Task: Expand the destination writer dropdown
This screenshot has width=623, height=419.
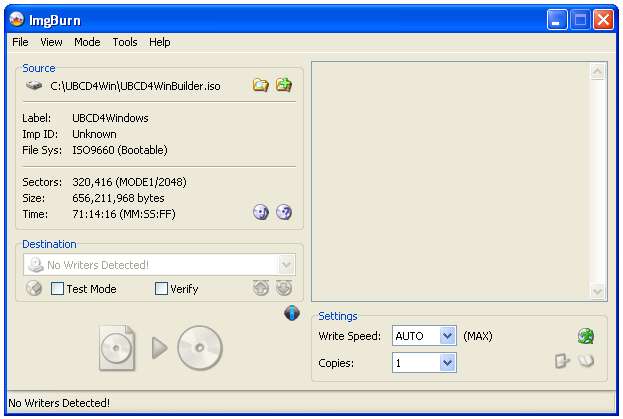Action: pos(286,265)
